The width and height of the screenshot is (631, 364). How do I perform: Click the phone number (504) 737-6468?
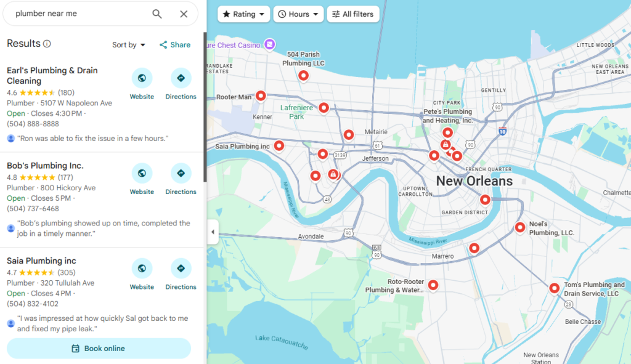33,209
